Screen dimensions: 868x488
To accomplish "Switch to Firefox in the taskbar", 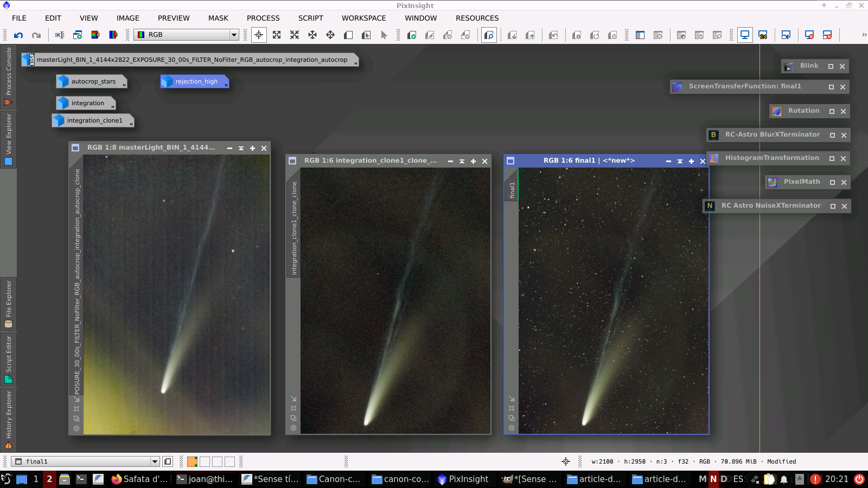I will pyautogui.click(x=139, y=479).
